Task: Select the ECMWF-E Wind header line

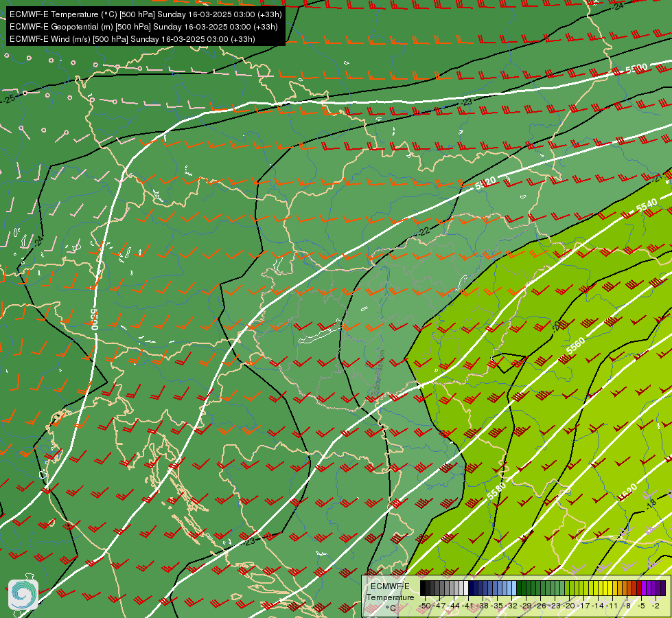Action: (x=132, y=39)
